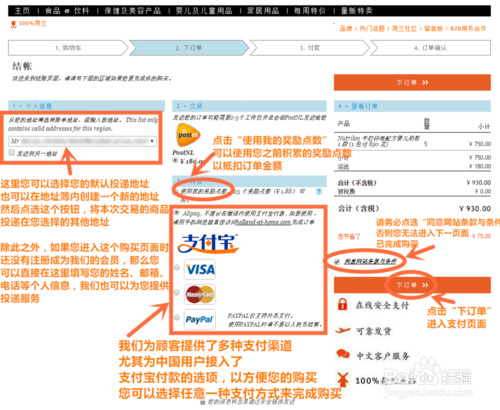
Task: Select the MasterCard payment radio button
Action: [177, 292]
